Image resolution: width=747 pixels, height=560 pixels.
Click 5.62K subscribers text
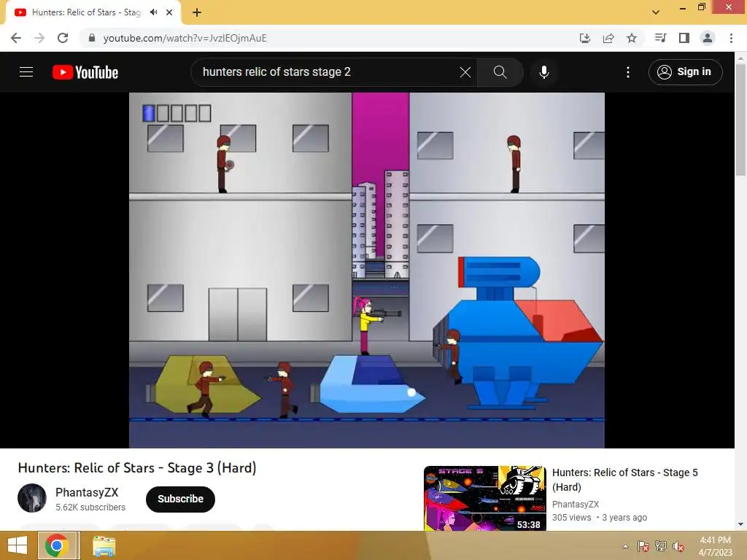90,507
